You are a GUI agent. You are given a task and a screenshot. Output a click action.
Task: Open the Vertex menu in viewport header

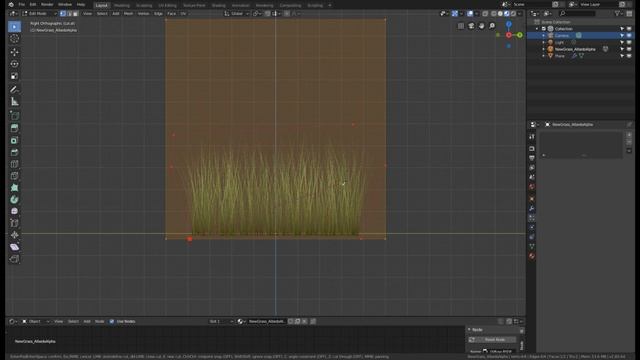tap(143, 13)
